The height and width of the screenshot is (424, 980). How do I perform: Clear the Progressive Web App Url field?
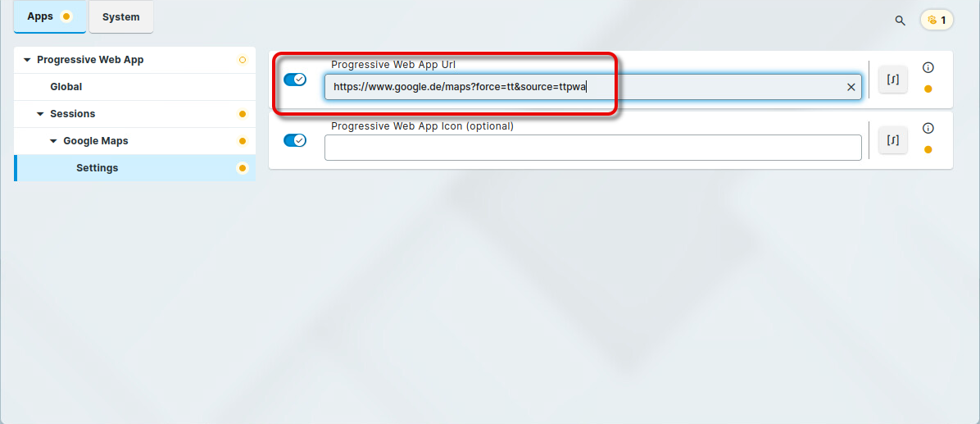click(x=851, y=87)
